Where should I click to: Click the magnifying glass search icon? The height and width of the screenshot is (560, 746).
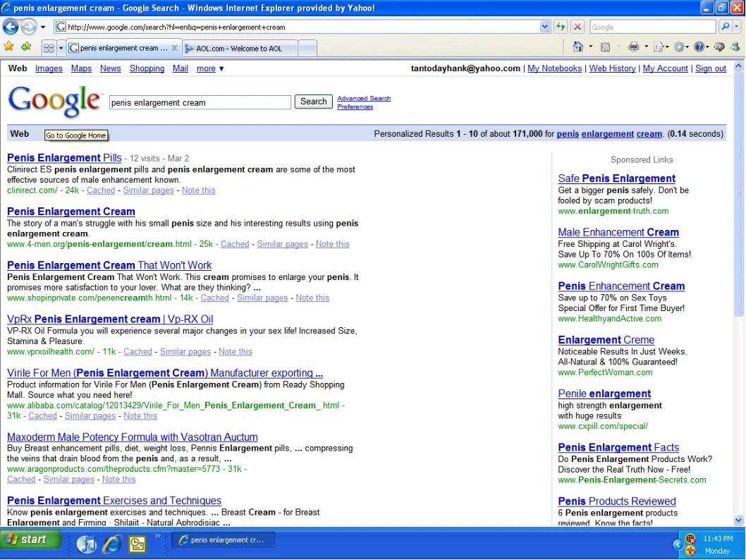725,27
